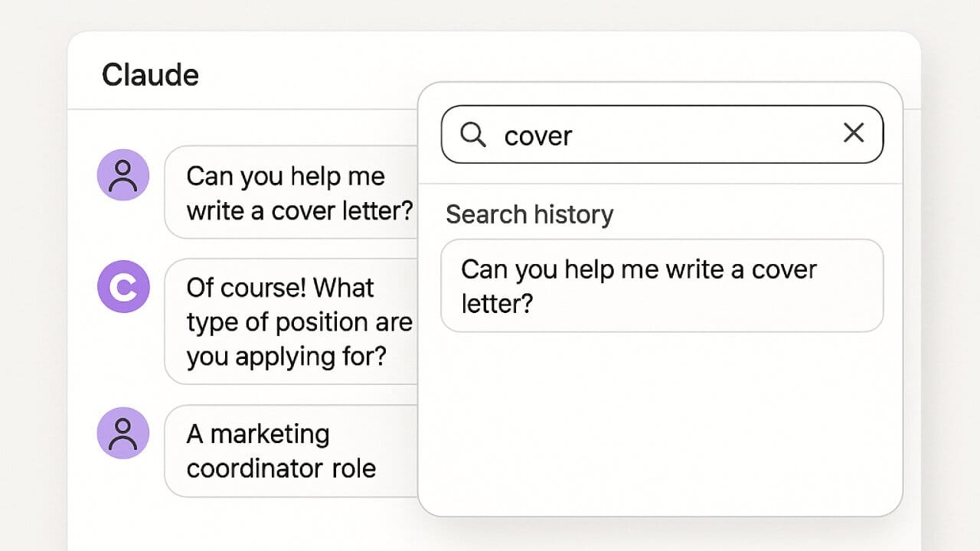This screenshot has height=551, width=980.
Task: Click the user avatar beside marketing coordinator message
Action: [123, 433]
